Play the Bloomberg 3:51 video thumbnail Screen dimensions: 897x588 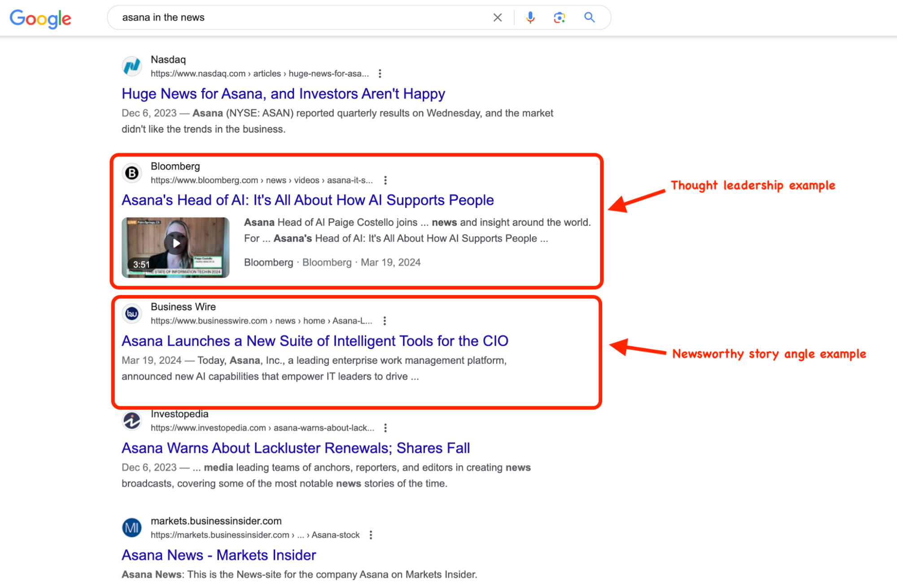[x=175, y=248]
